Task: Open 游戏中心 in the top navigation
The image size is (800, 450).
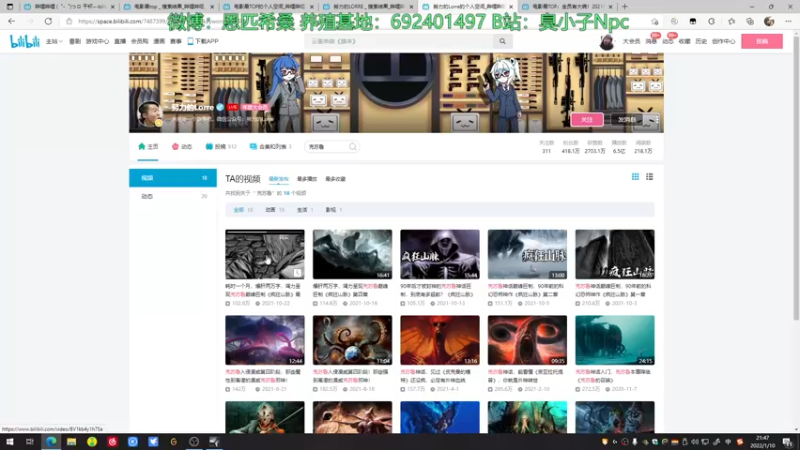Action: [97, 41]
